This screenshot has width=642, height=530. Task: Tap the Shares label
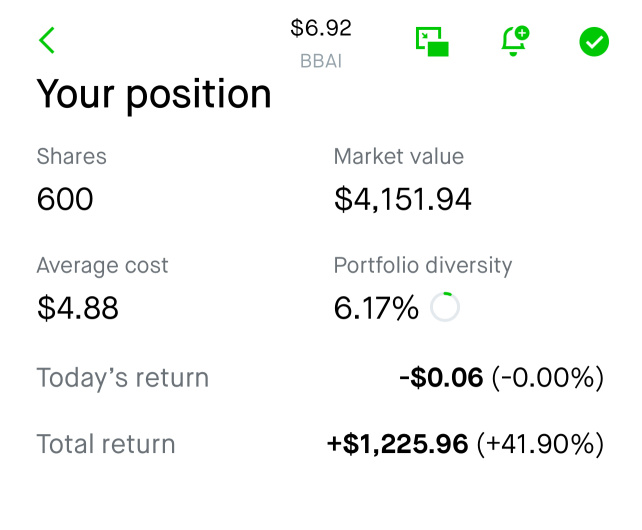(72, 156)
